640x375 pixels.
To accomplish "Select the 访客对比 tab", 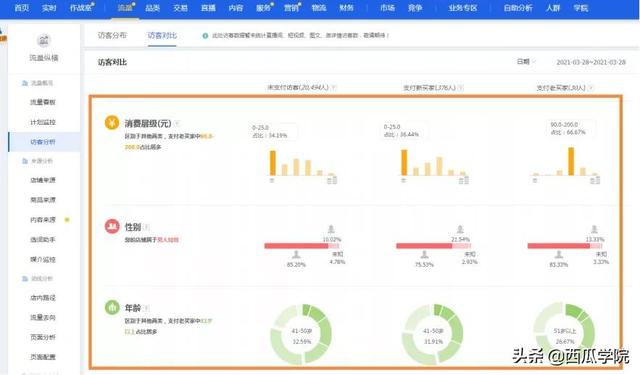I will pyautogui.click(x=162, y=35).
